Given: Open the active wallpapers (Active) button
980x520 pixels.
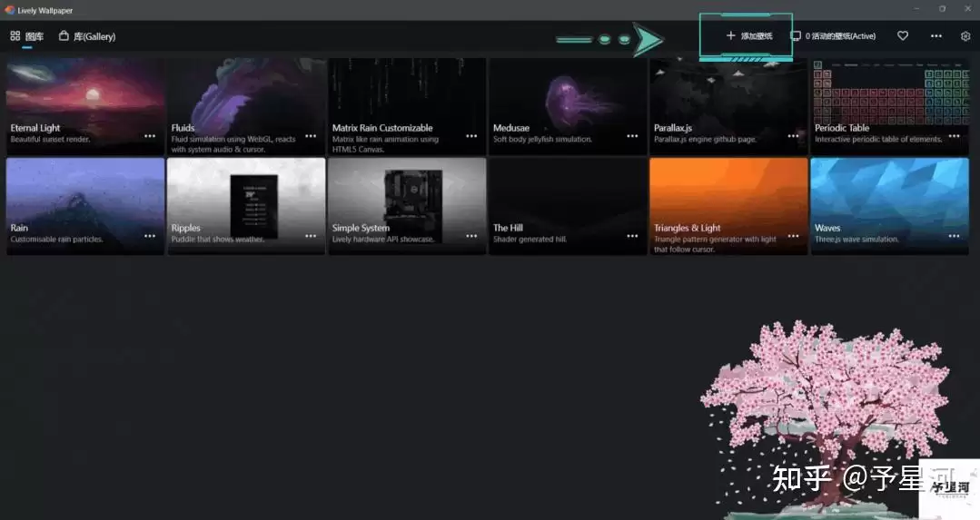Looking at the screenshot, I should tap(833, 36).
